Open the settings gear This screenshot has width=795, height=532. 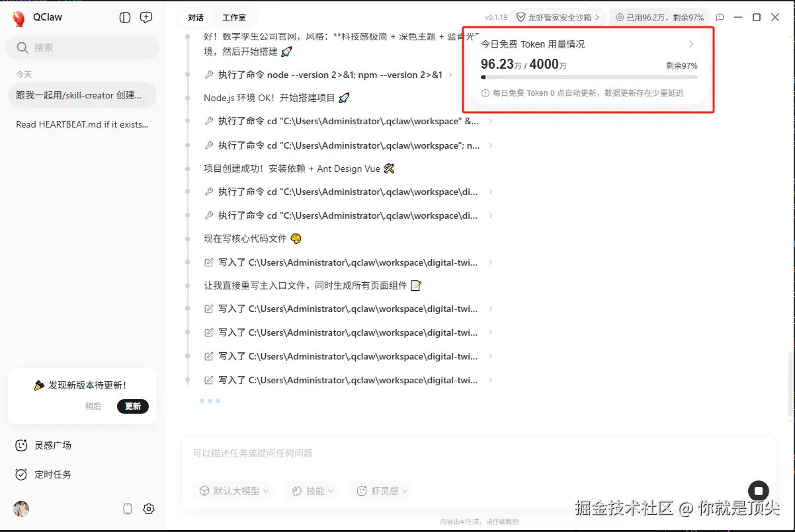148,508
